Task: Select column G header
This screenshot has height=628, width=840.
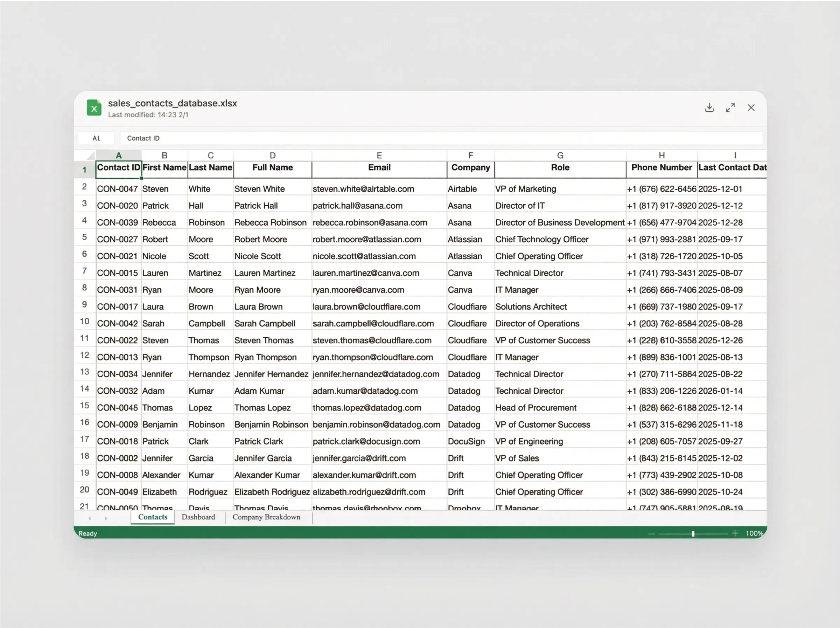Action: pyautogui.click(x=560, y=156)
